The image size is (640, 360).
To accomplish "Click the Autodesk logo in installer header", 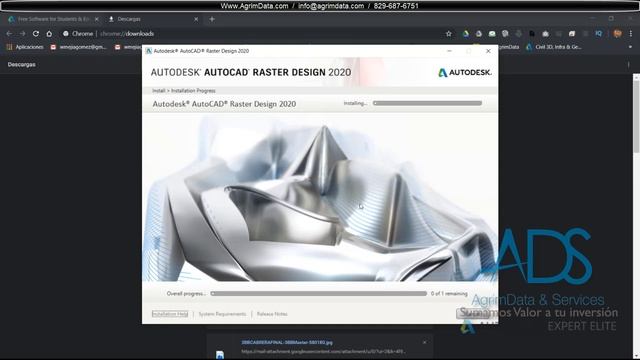I will click(x=465, y=73).
